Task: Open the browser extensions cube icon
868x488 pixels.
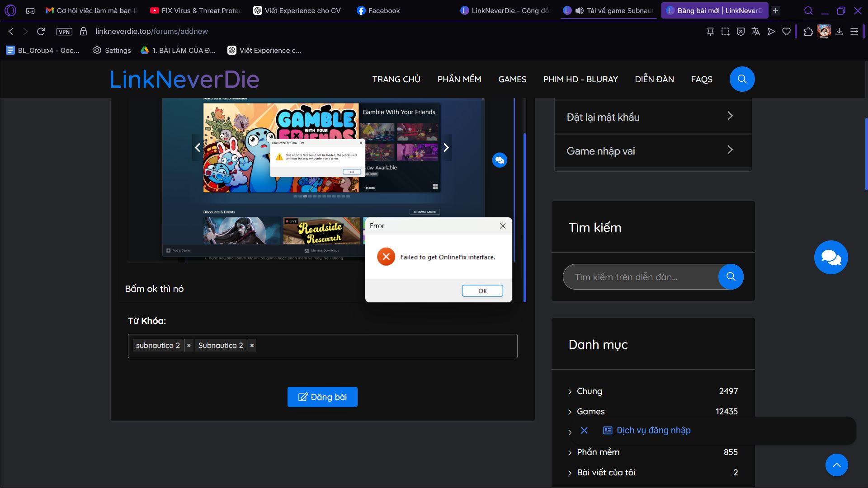Action: click(808, 31)
